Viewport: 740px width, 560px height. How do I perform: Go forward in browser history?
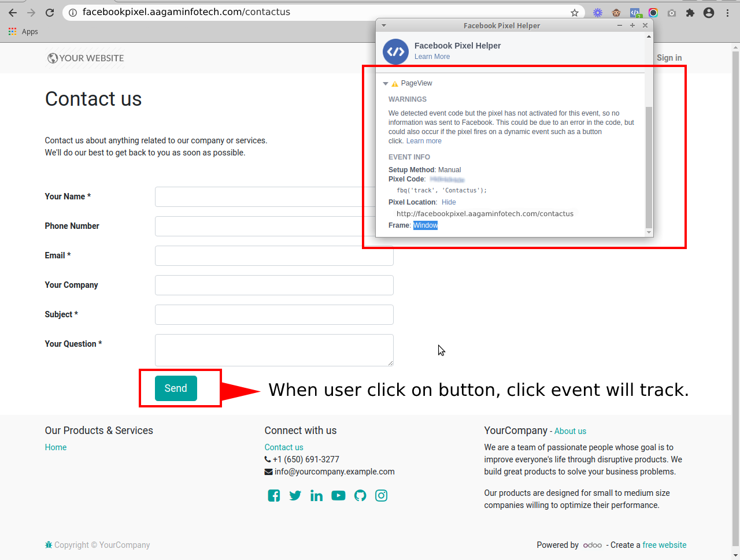(x=31, y=13)
